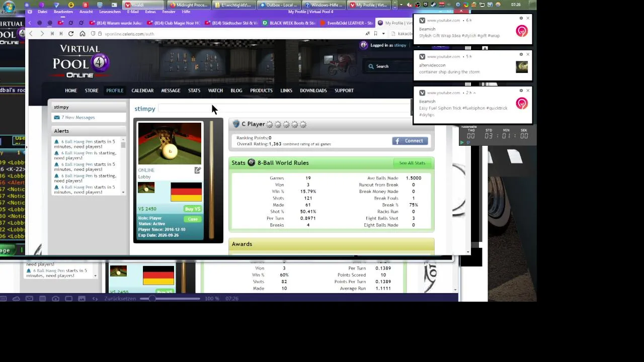644x362 pixels.
Task: Click the Windows Start orb
Action: [9, 6]
